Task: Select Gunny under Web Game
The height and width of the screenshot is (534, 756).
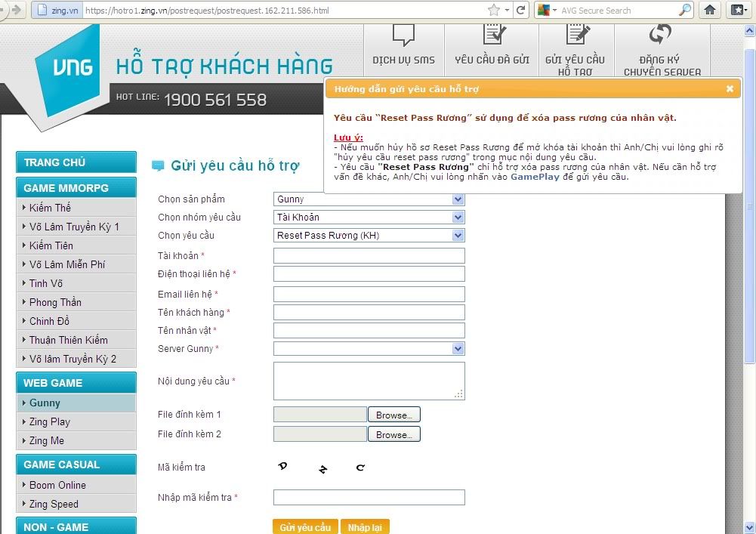Action: tap(76, 403)
